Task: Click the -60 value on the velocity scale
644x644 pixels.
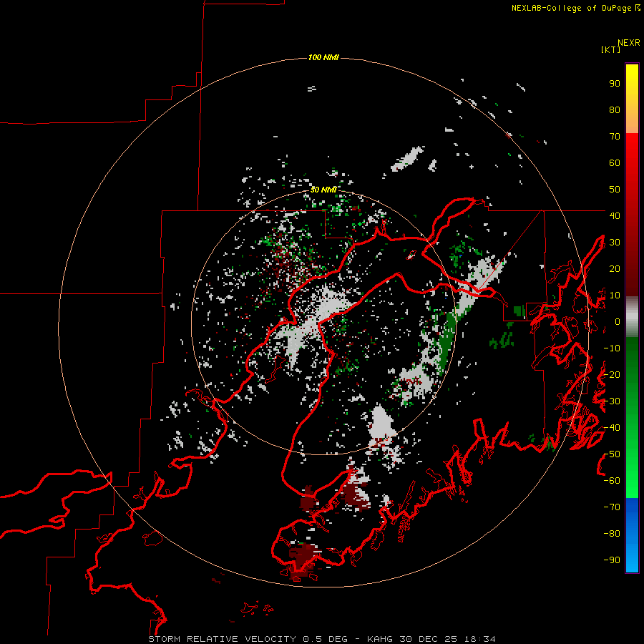Action: pyautogui.click(x=612, y=481)
